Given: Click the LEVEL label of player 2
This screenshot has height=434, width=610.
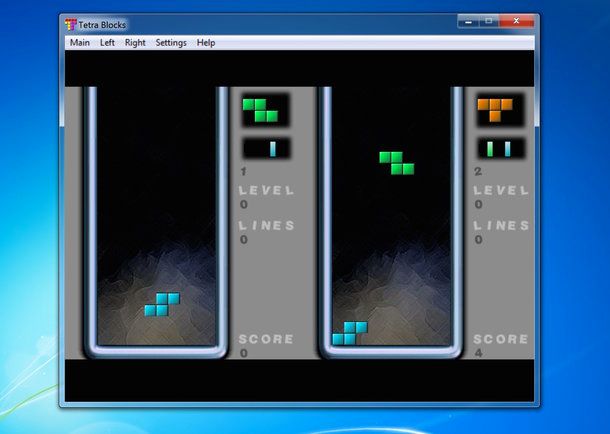Looking at the screenshot, I should (x=501, y=190).
